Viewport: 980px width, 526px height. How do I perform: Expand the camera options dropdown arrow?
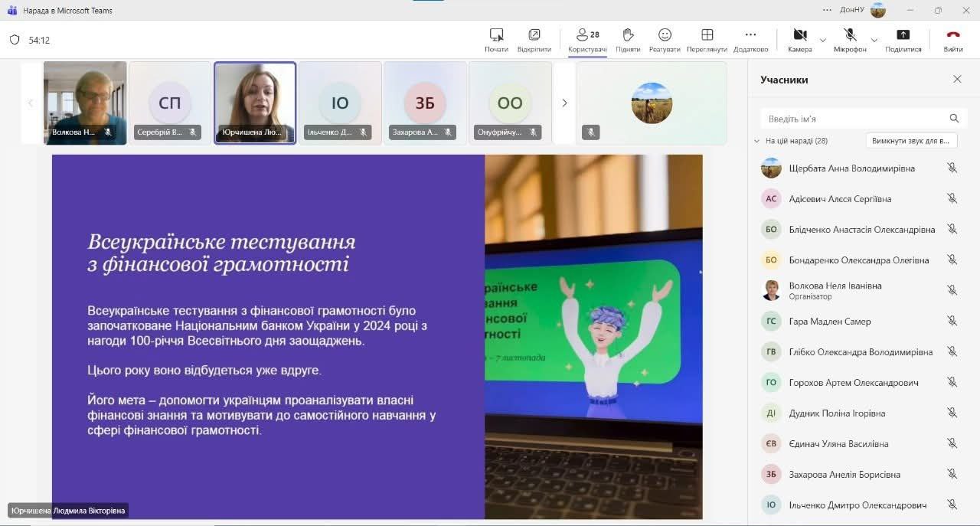[823, 40]
